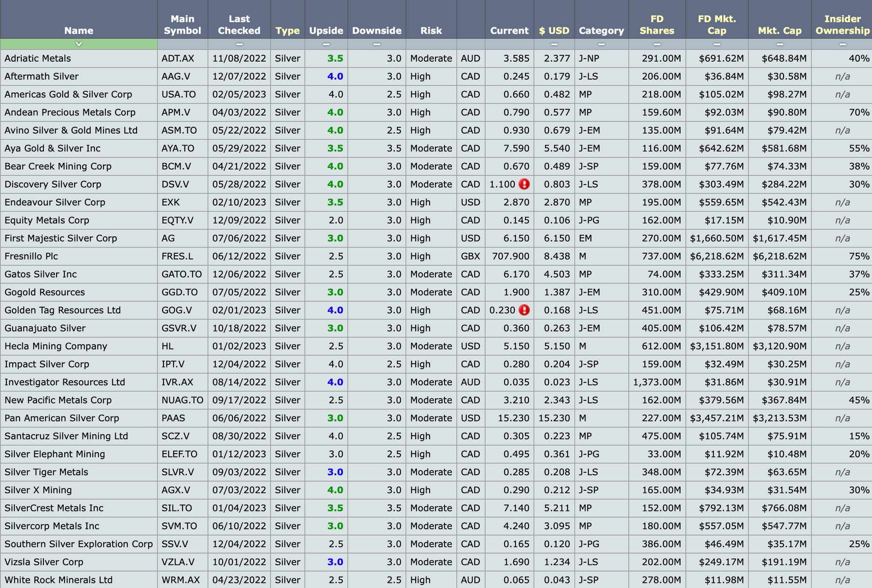Click the filter dash under Category column
Screen dimensions: 872x588
pyautogui.click(x=601, y=44)
